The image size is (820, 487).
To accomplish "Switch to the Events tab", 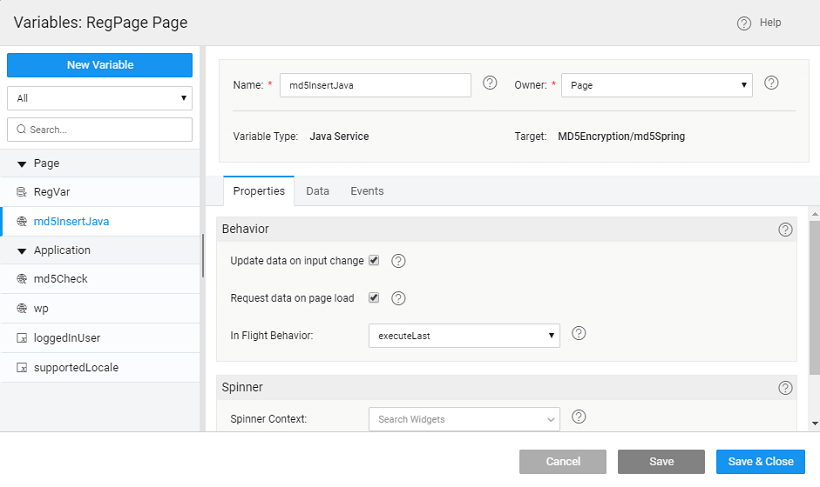I will pyautogui.click(x=367, y=191).
